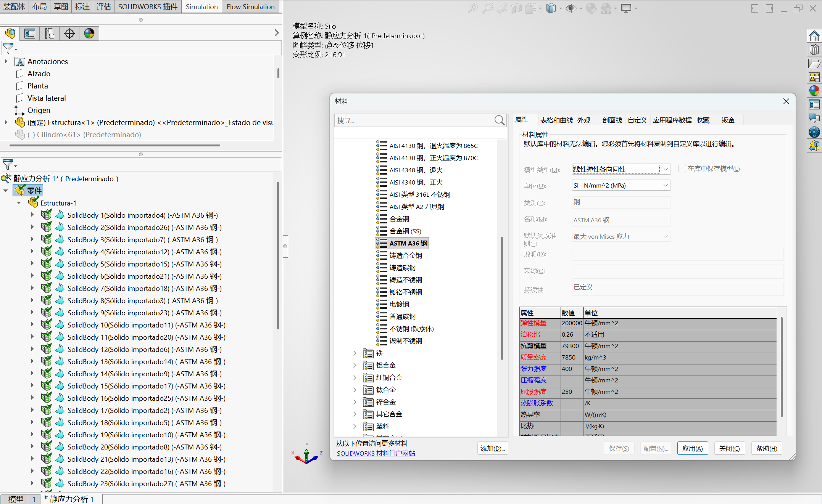
Task: Open the FeatureManager design tree tab
Action: click(x=10, y=34)
